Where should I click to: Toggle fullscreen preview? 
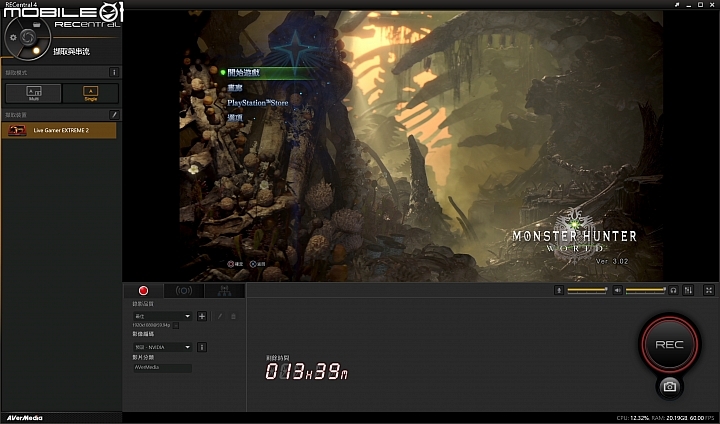[709, 290]
